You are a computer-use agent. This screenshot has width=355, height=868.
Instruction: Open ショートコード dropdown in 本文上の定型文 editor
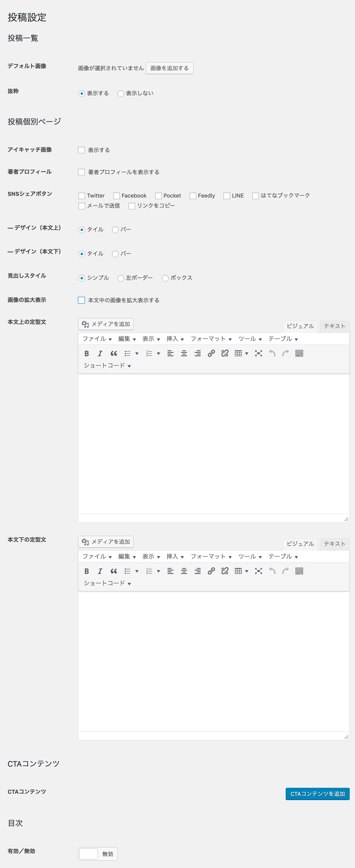(107, 366)
